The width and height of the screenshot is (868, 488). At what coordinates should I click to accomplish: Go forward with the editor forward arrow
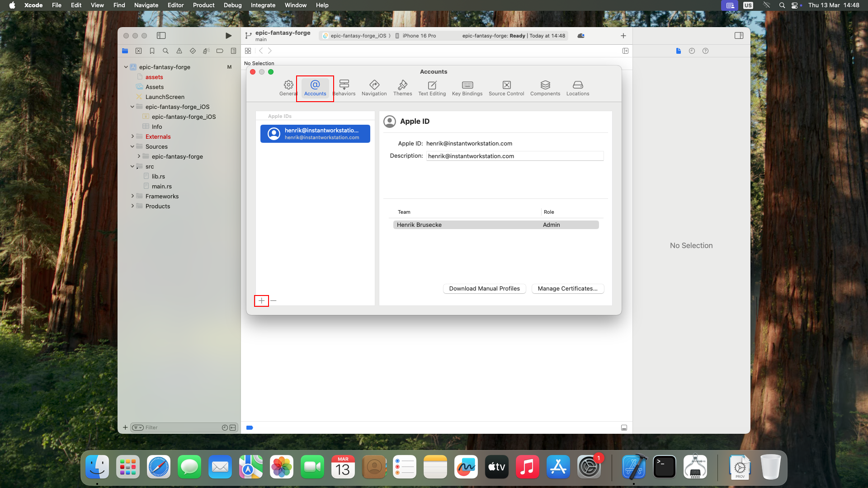270,51
